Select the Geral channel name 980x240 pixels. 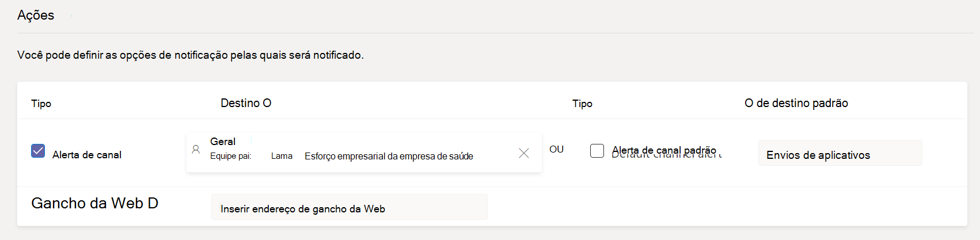click(x=223, y=142)
